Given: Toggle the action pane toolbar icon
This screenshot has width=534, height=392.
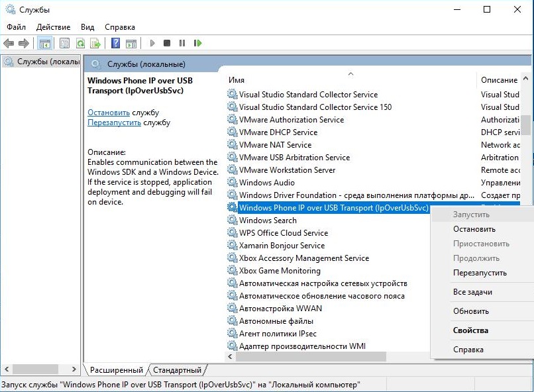Looking at the screenshot, I should (131, 43).
